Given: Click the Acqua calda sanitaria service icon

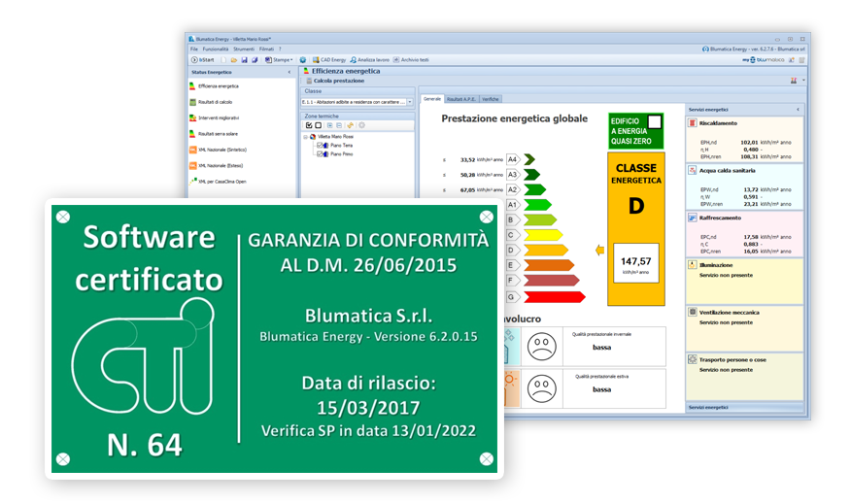Looking at the screenshot, I should click(693, 170).
